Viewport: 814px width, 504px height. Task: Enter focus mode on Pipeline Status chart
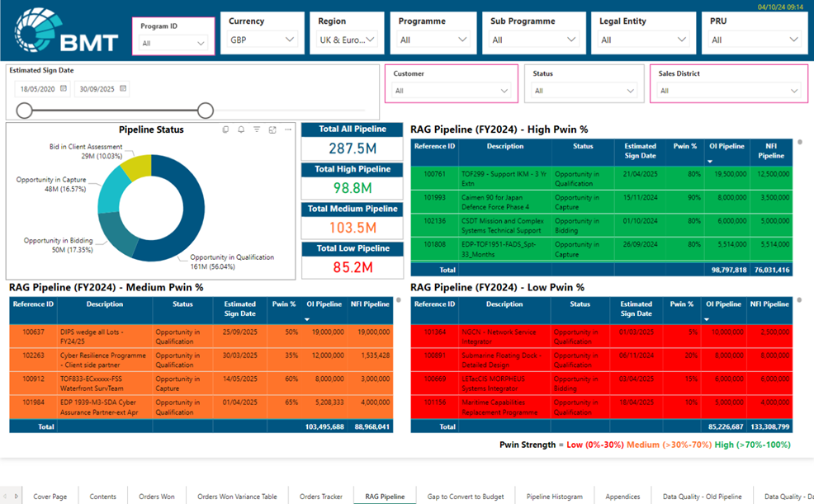pyautogui.click(x=272, y=130)
